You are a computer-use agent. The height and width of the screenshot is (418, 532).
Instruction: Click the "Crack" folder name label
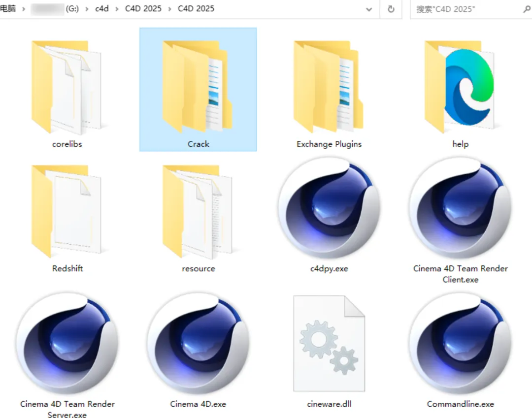pyautogui.click(x=199, y=144)
